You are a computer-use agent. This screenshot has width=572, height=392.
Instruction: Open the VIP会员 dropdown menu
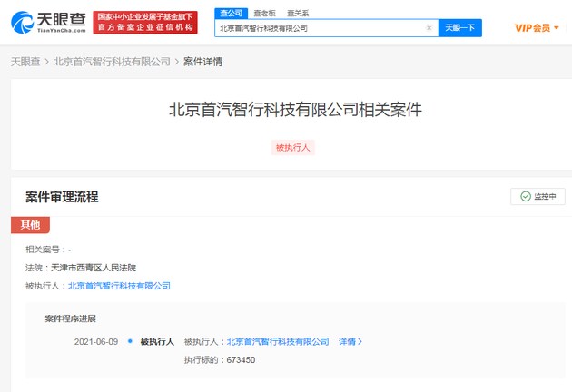[x=537, y=28]
